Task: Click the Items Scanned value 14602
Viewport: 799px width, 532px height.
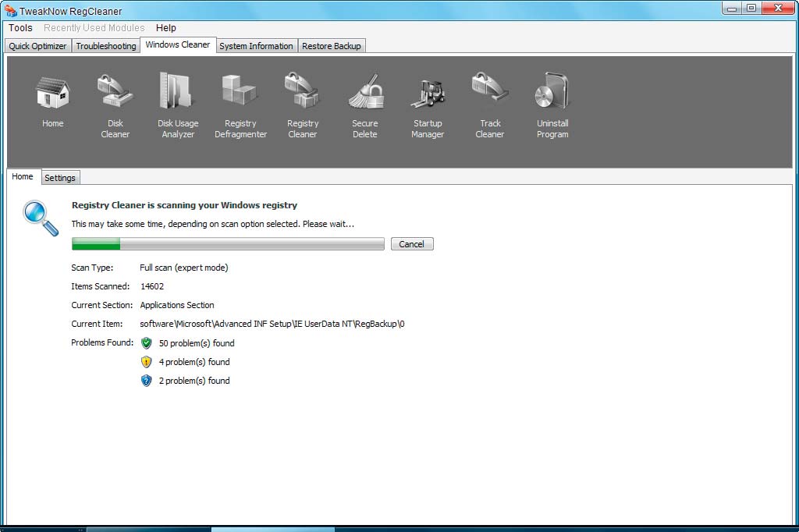Action: coord(152,286)
